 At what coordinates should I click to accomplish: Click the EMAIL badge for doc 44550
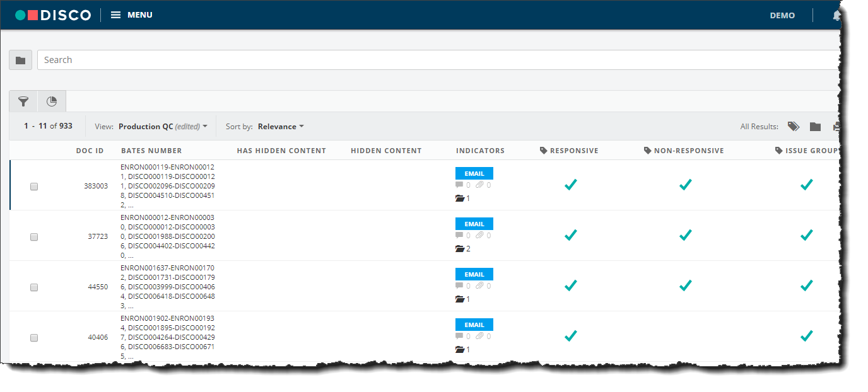point(474,274)
